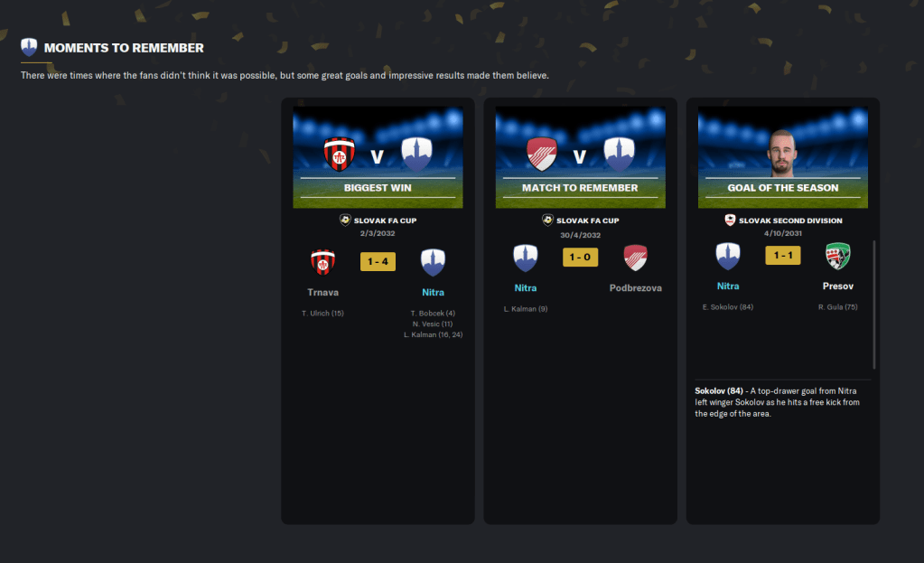Click the Podbrezova crest next to 1 - 0 score
This screenshot has height=563, width=924.
(x=635, y=258)
